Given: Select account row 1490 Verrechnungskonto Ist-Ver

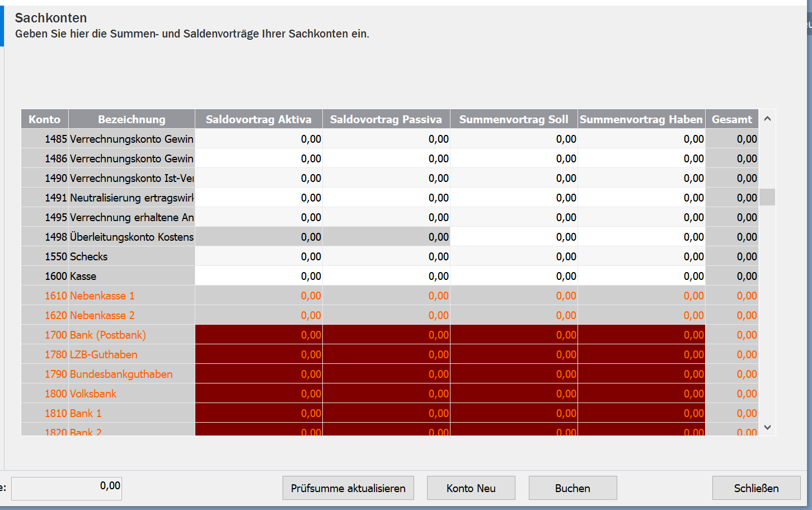Looking at the screenshot, I should [x=389, y=178].
